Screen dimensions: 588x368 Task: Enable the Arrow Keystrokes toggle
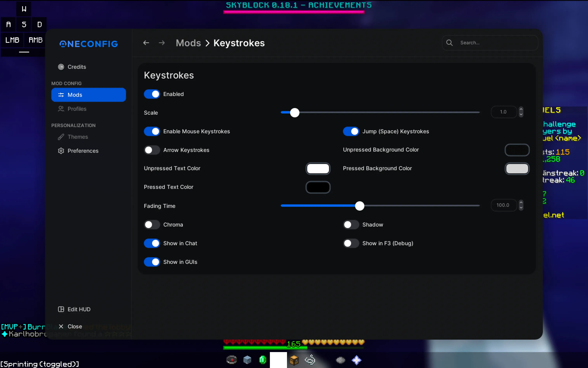152,150
